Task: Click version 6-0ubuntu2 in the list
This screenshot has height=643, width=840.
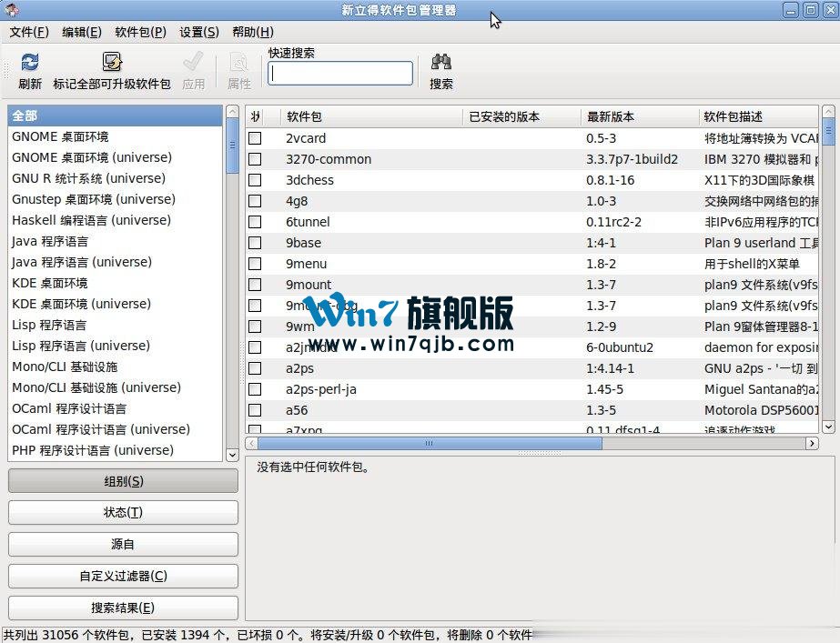Action: [619, 347]
